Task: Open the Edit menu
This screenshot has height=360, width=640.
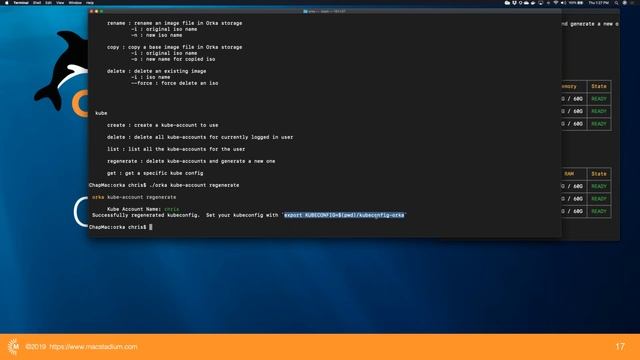Action: pos(49,2)
